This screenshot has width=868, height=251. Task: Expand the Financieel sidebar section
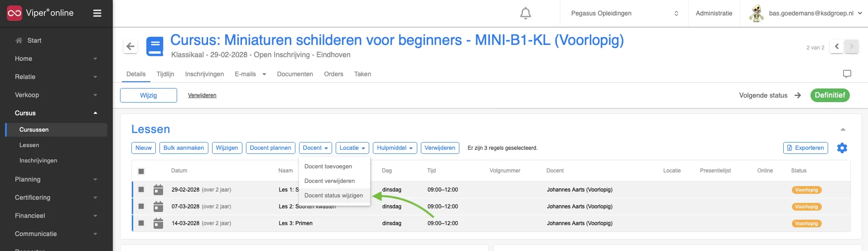(x=56, y=216)
